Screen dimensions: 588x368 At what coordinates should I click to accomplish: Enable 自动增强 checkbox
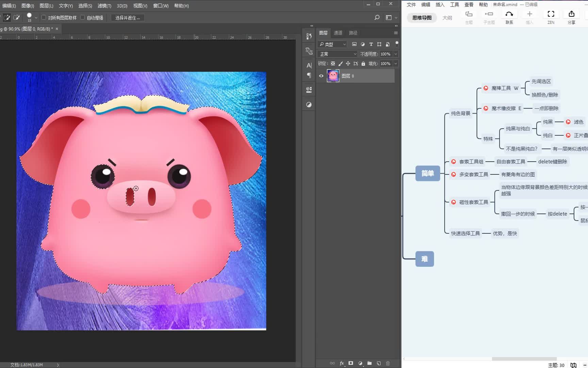(82, 17)
